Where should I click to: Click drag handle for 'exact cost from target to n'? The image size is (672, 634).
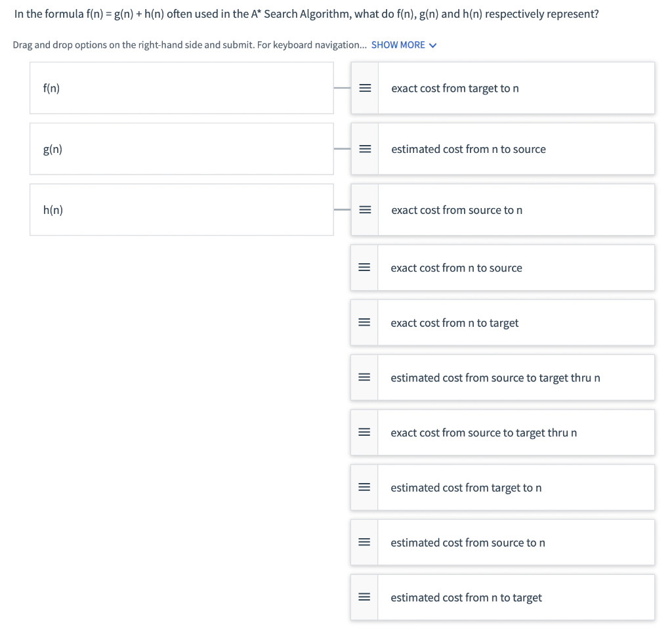[365, 88]
